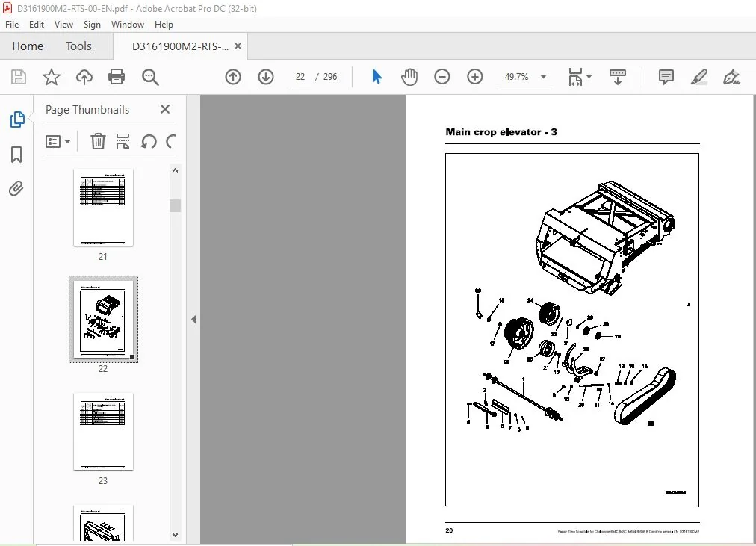
Task: Open the Window menu
Action: [128, 25]
